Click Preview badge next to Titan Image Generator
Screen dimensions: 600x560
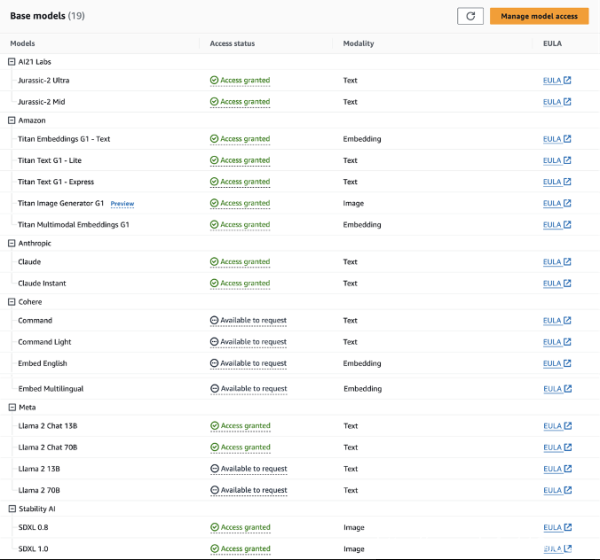[122, 204]
